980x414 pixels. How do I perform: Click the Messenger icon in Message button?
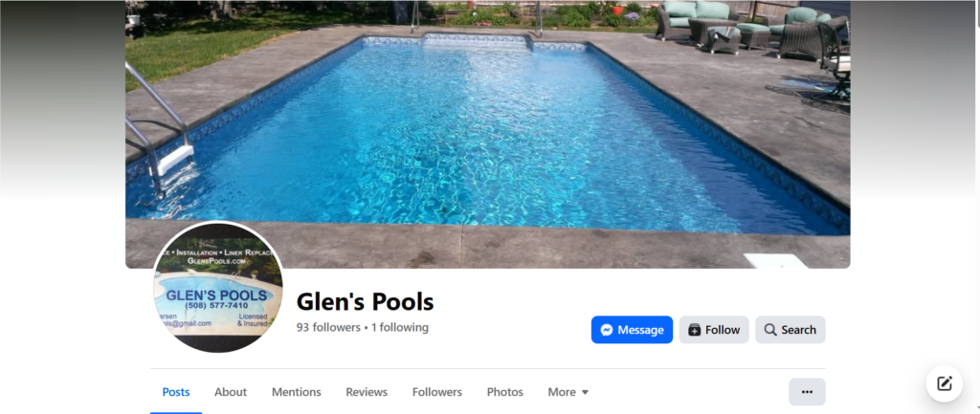coord(606,330)
